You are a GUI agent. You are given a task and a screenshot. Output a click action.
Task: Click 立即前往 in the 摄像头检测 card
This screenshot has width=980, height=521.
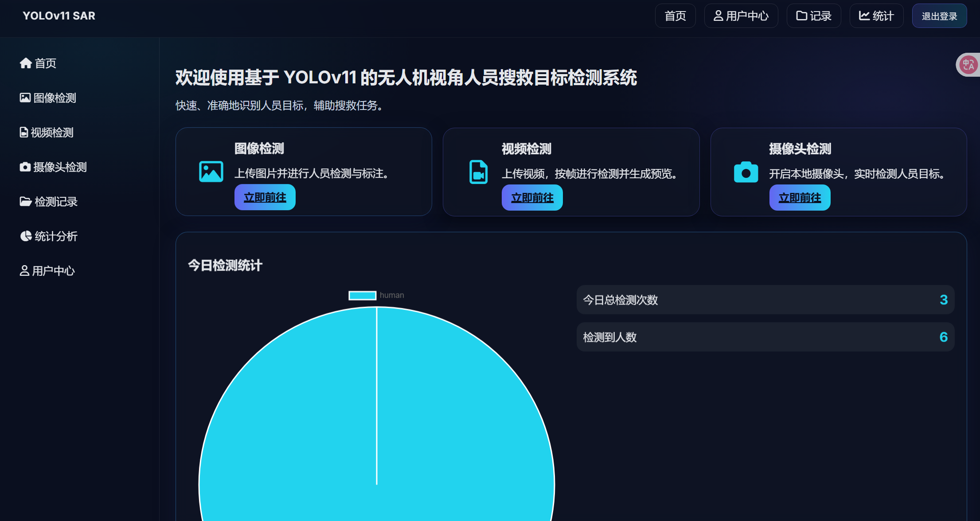(800, 198)
